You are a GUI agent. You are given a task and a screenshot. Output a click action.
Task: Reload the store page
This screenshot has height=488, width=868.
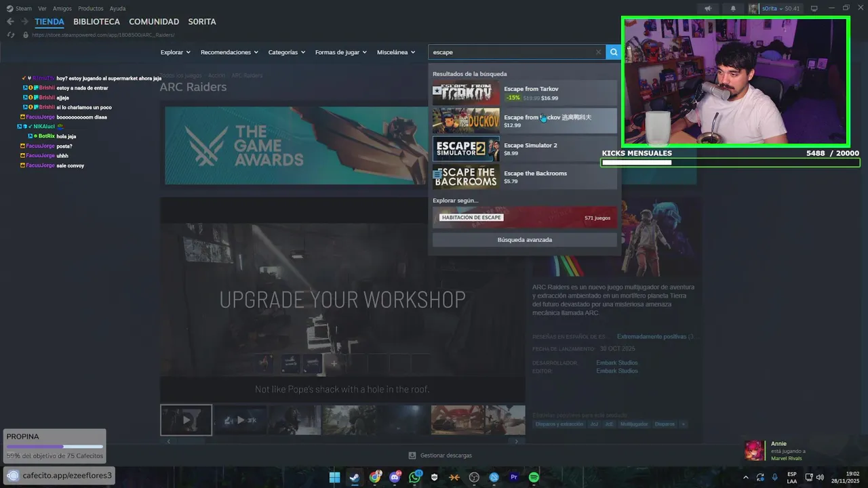10,35
